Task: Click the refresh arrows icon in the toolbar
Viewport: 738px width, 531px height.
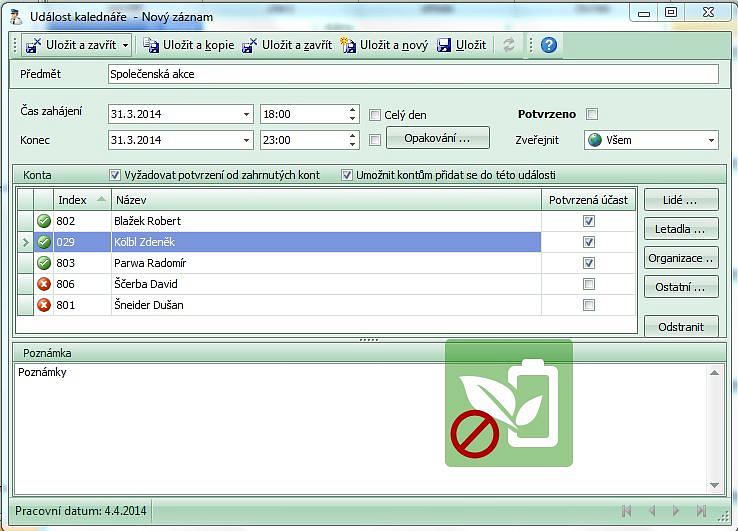Action: click(509, 45)
